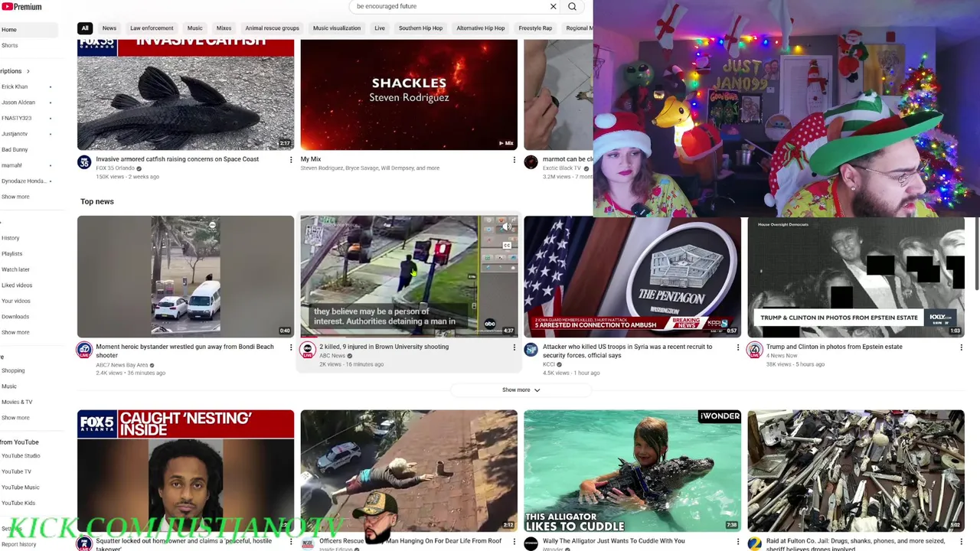This screenshot has height=551, width=980.
Task: Open iWonder channel avatar
Action: 531,544
